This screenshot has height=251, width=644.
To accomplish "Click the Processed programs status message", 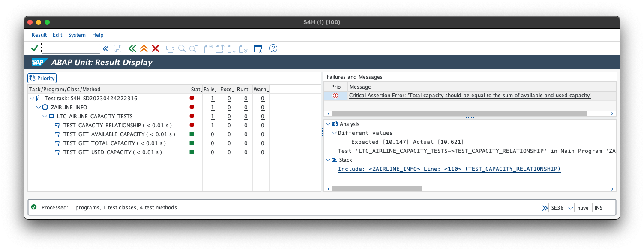I will (x=109, y=208).
